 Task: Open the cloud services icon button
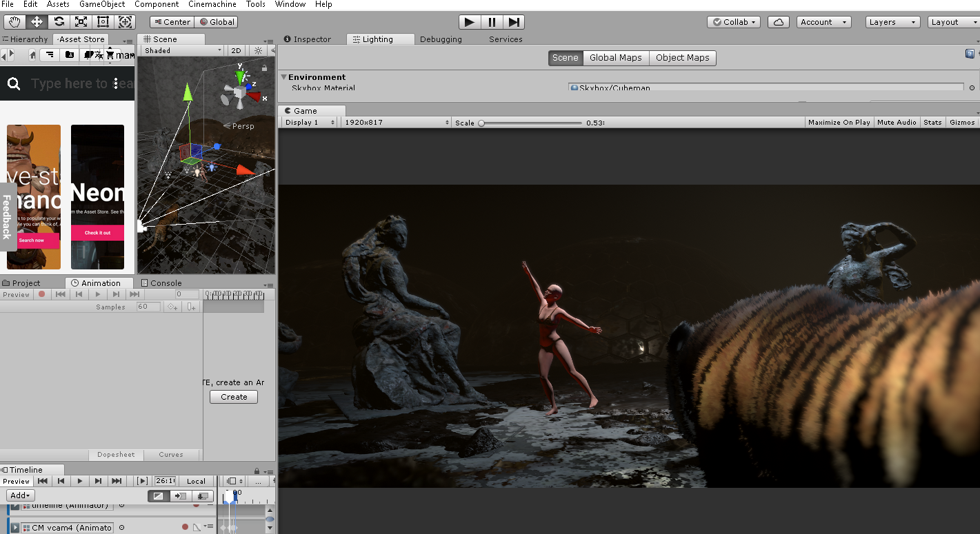tap(778, 22)
